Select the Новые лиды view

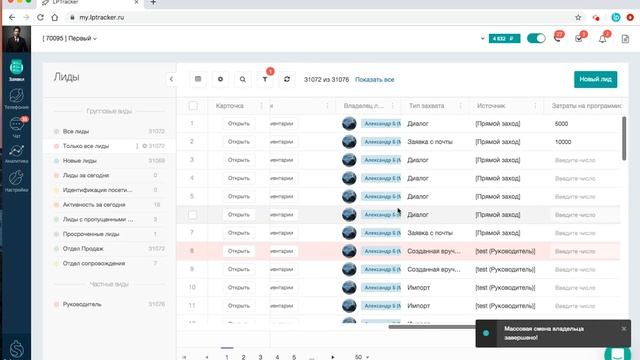click(109, 161)
